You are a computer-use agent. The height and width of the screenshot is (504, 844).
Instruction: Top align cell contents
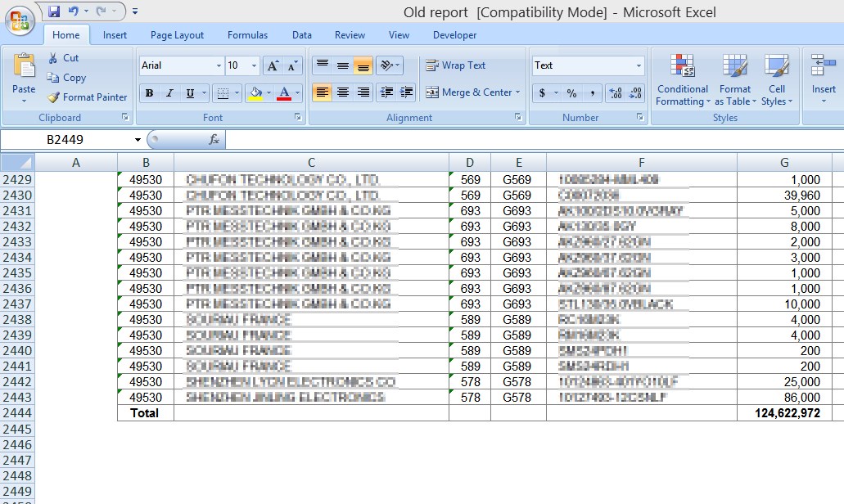click(323, 65)
